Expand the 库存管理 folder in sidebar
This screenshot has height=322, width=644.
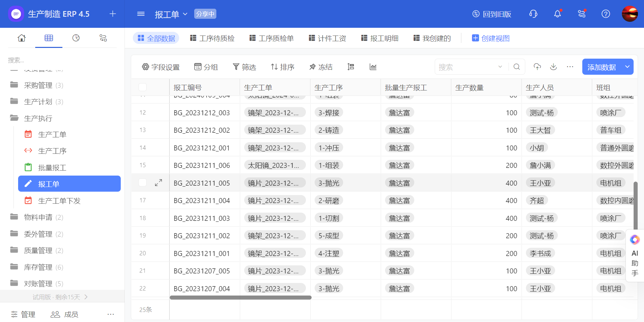[x=38, y=267]
